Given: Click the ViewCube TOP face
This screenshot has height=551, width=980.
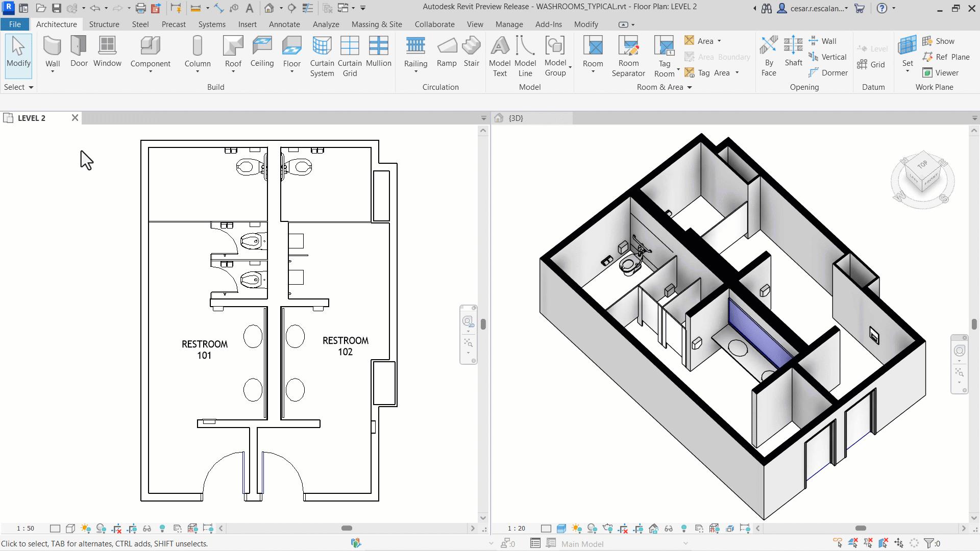Looking at the screenshot, I should point(922,165).
